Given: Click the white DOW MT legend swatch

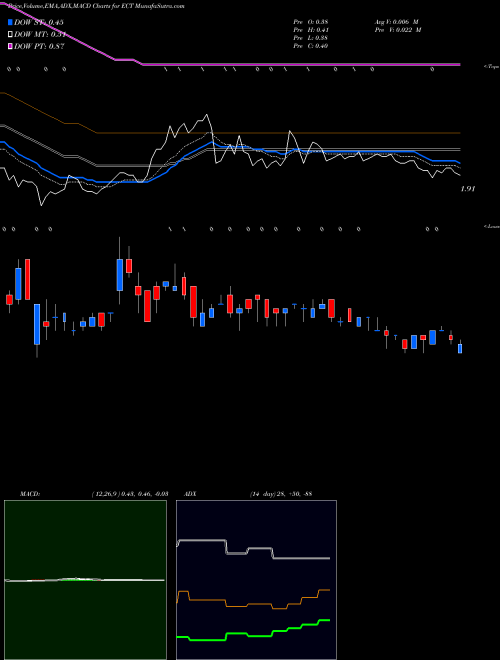Looking at the screenshot, I should click(x=10, y=35).
